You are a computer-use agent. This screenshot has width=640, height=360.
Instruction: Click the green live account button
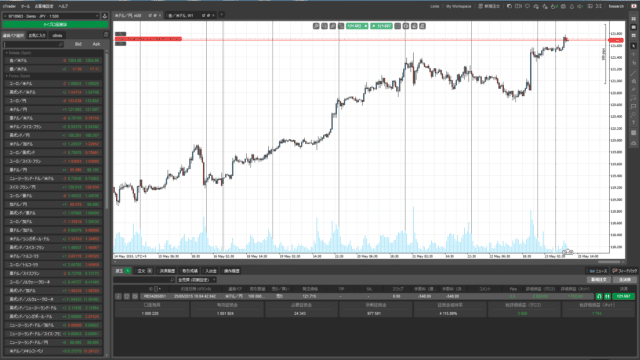[x=56, y=24]
